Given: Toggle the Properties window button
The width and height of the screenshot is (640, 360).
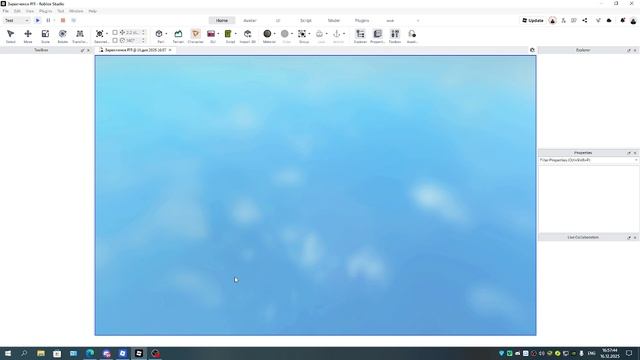Looking at the screenshot, I should coord(378,34).
